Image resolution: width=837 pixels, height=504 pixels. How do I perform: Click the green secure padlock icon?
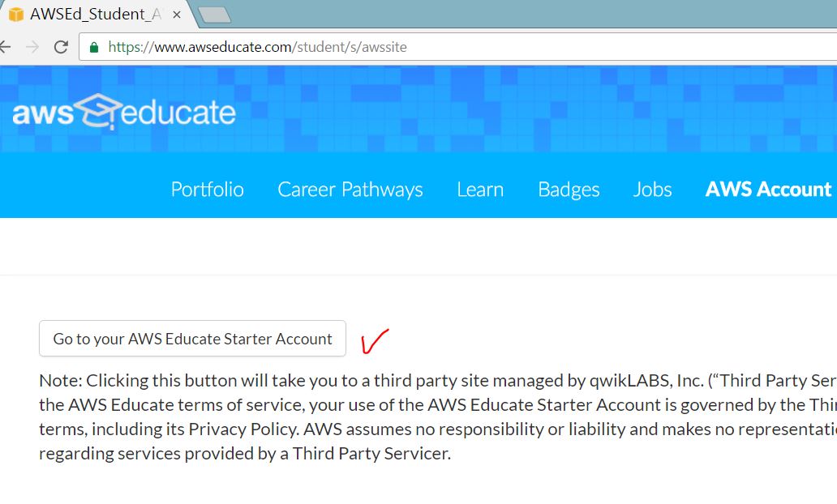point(94,47)
